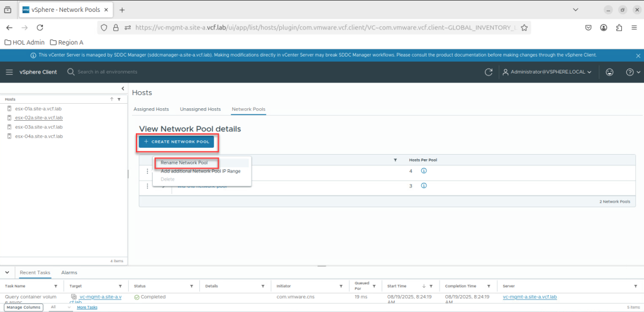Open the Region A bookmarks folder
The height and width of the screenshot is (312, 644).
(x=67, y=42)
